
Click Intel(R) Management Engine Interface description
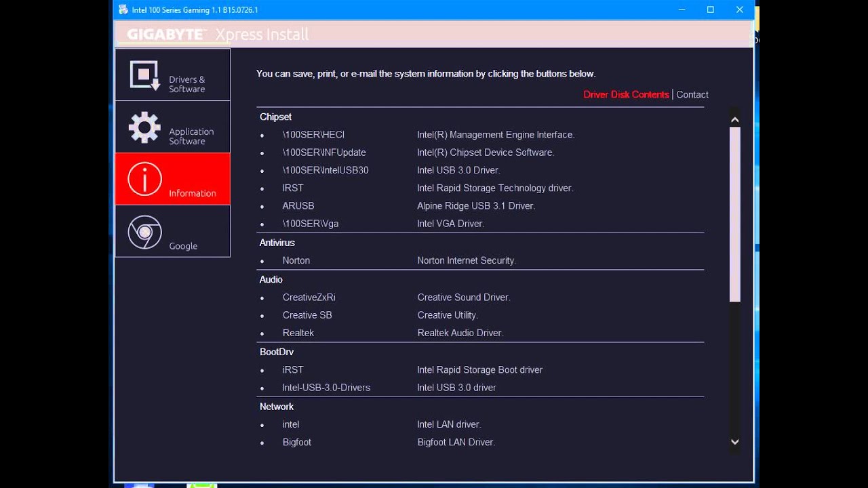point(496,135)
